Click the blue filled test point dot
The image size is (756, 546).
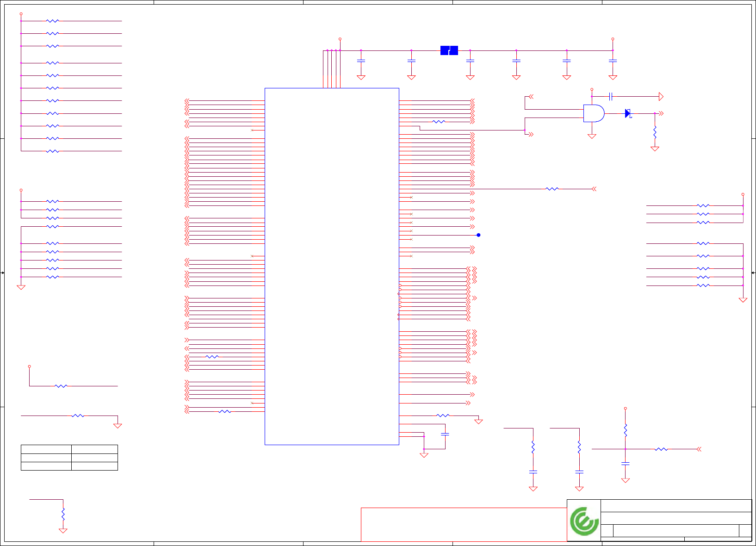click(x=478, y=235)
